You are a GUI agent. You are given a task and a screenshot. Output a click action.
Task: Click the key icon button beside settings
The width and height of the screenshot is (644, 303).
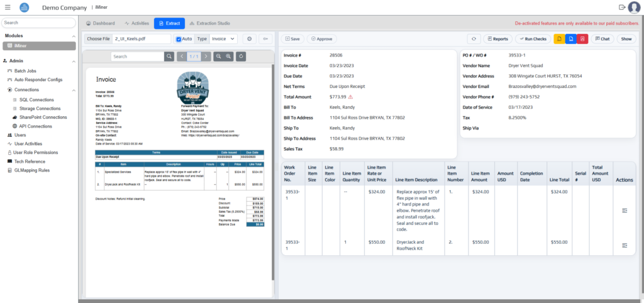coord(266,39)
